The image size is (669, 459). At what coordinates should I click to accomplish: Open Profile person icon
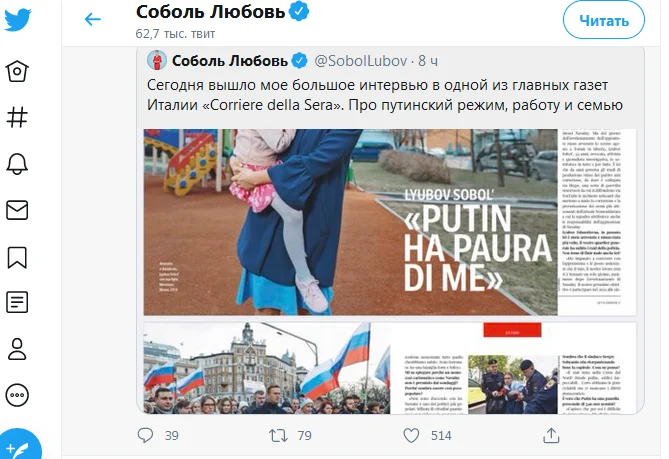[17, 349]
